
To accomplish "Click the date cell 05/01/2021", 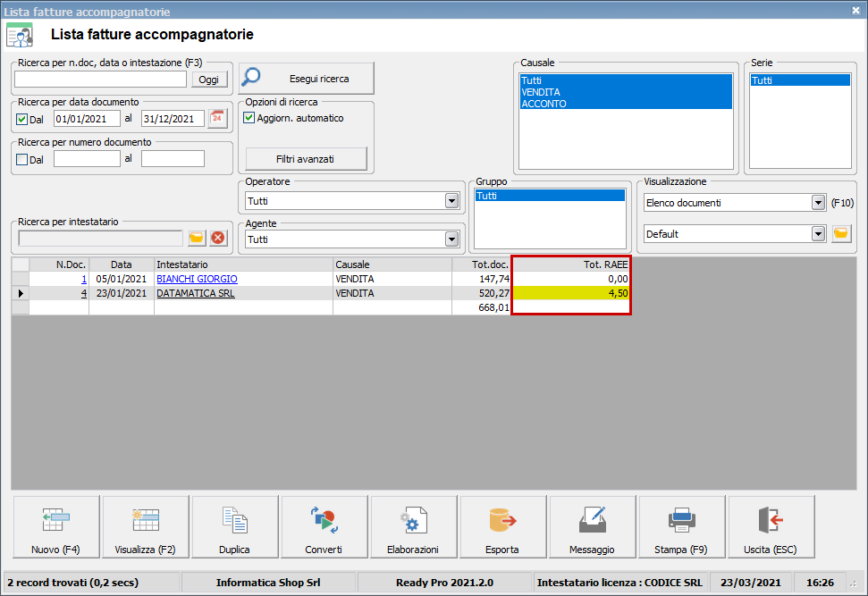I will pyautogui.click(x=122, y=279).
